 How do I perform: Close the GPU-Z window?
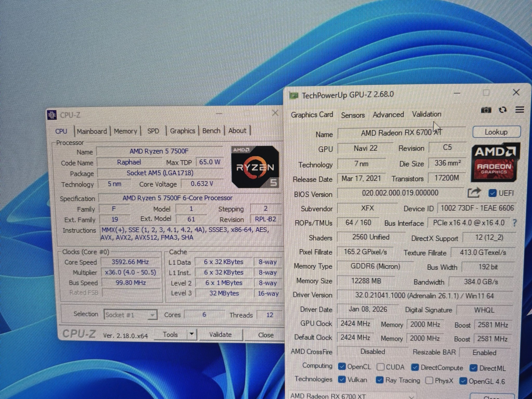click(516, 92)
